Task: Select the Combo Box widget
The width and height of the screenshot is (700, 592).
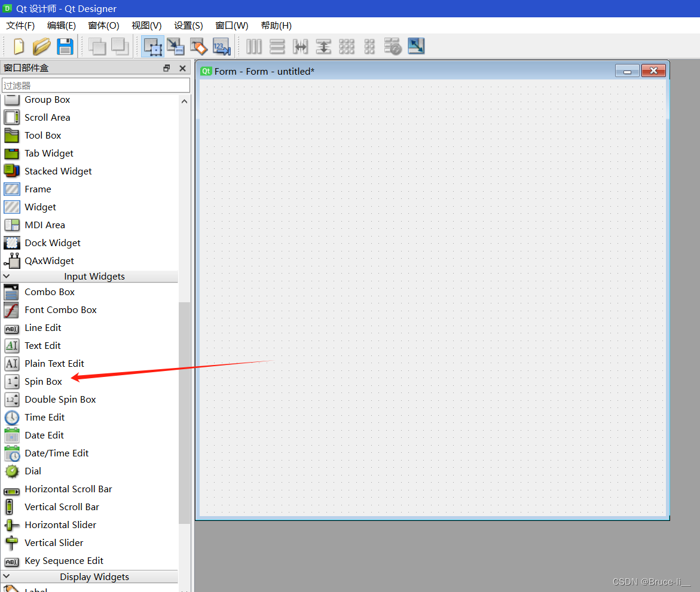Action: [90, 292]
